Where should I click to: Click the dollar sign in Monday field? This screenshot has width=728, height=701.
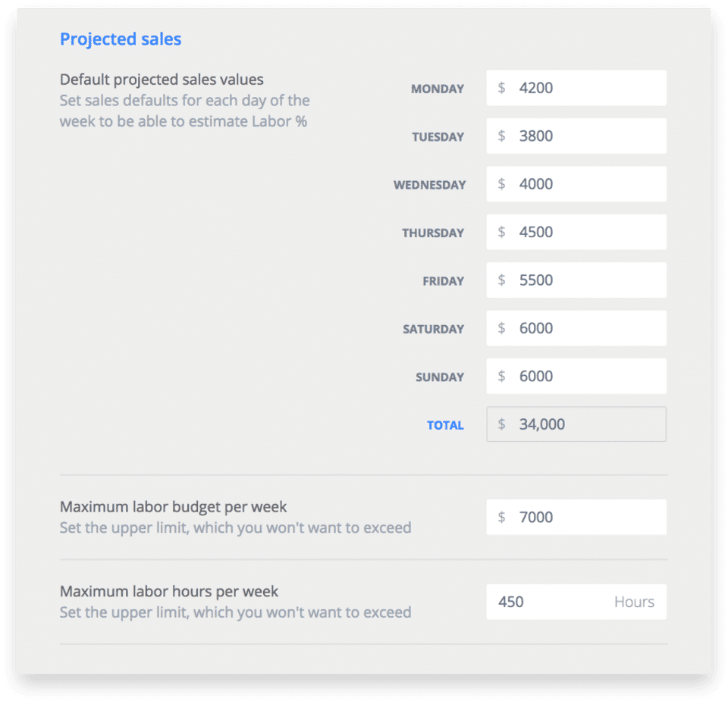501,88
